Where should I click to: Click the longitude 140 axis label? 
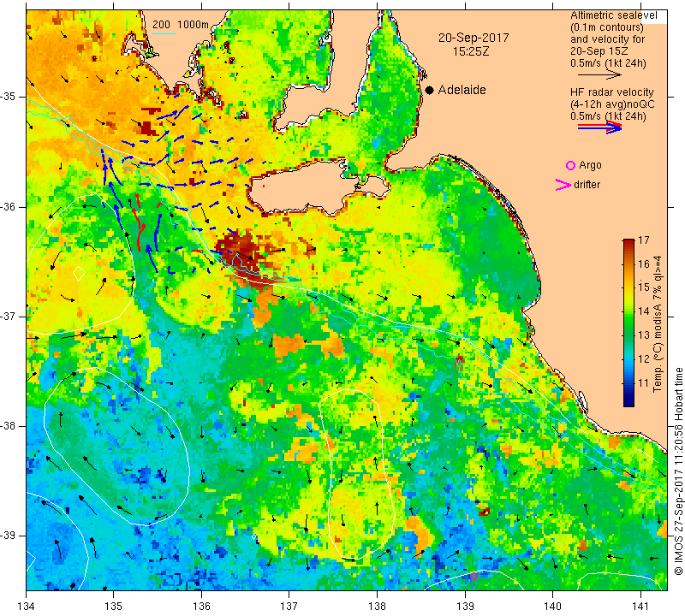(552, 606)
